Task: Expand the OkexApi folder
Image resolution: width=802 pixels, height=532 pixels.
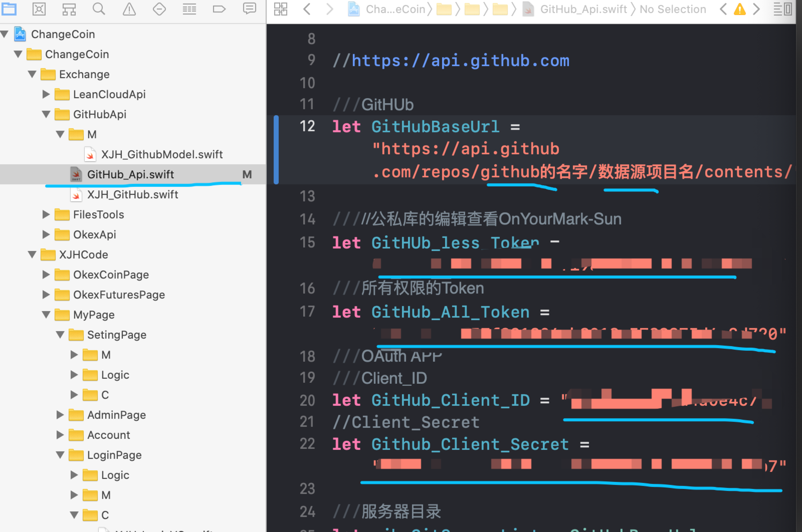Action: pos(46,234)
